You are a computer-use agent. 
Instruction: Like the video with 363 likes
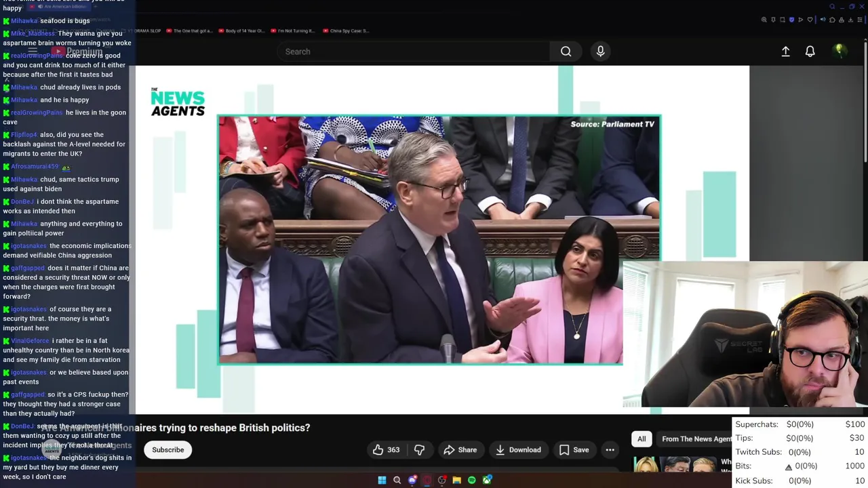pos(386,450)
